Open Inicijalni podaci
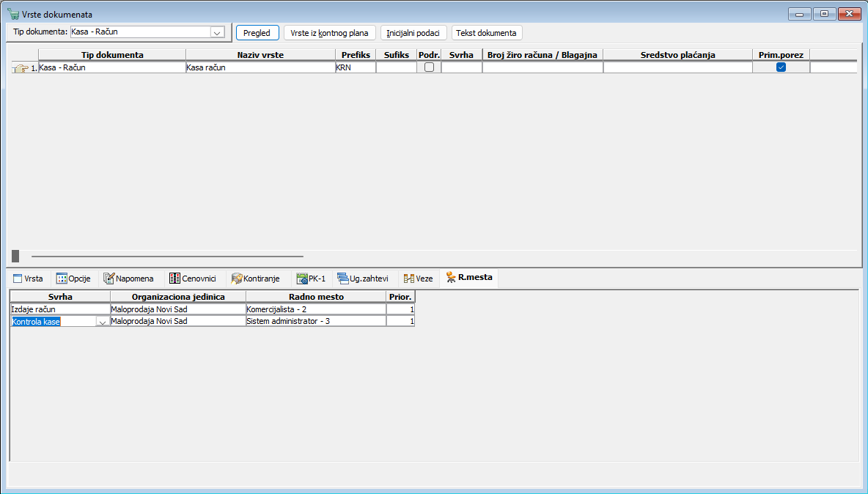 point(413,33)
